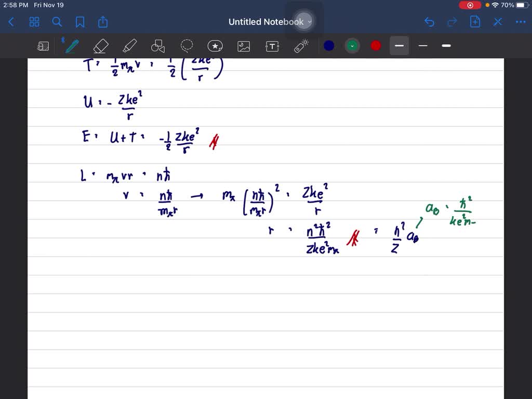This screenshot has height=399, width=532.
Task: Open the page thumbnails grid view
Action: (34, 22)
